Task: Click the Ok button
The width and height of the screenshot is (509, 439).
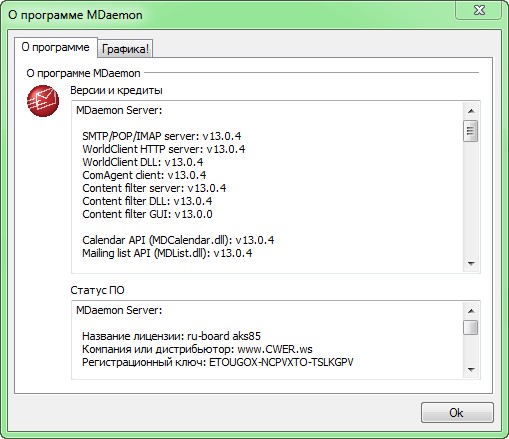Action: (x=457, y=413)
